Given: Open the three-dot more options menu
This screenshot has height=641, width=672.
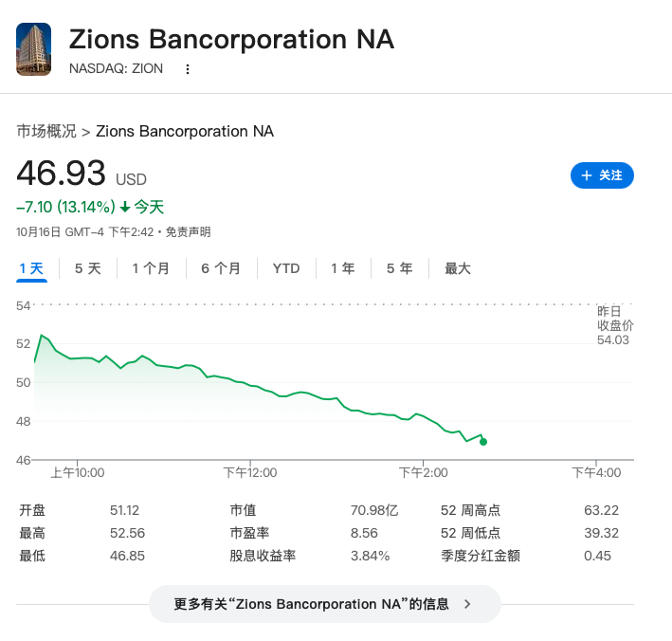Looking at the screenshot, I should point(188,69).
